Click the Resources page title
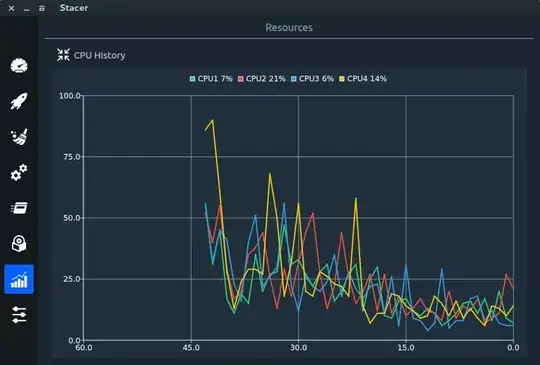The width and height of the screenshot is (540, 365). [x=289, y=28]
